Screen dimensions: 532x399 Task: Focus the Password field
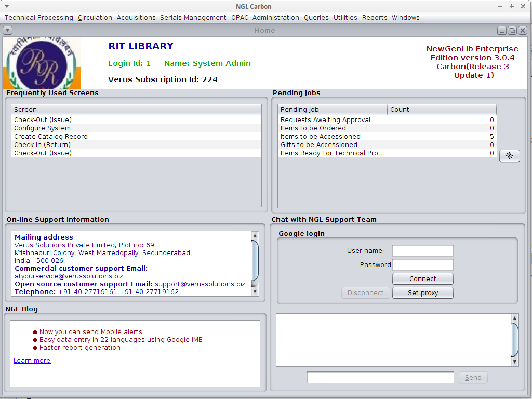point(423,265)
